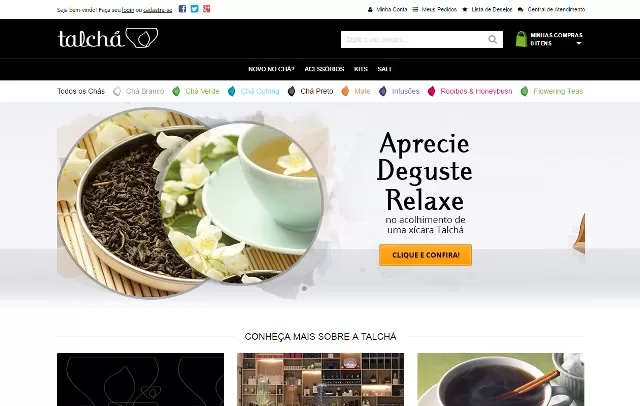Open Central de Atendimento

coord(556,9)
